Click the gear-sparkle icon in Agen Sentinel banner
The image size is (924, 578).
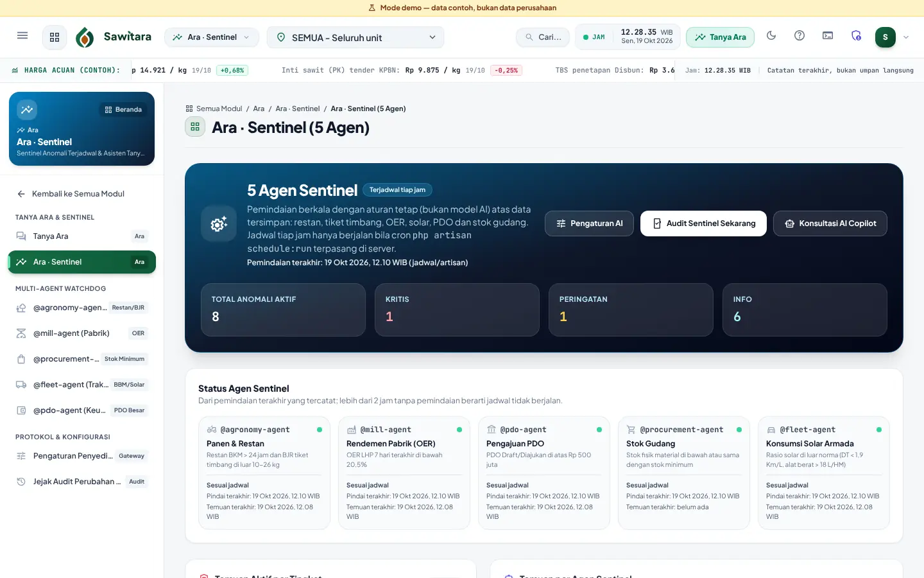tap(219, 223)
